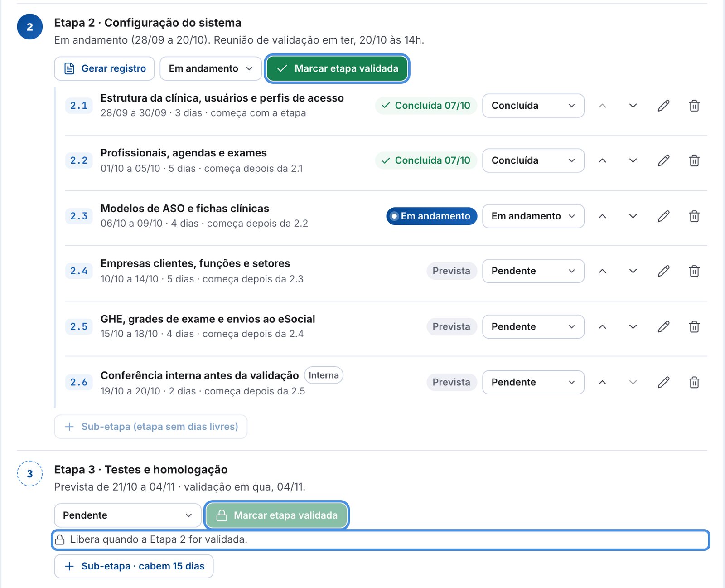Delete sub-etapa 2.6 with trash icon

click(x=694, y=383)
